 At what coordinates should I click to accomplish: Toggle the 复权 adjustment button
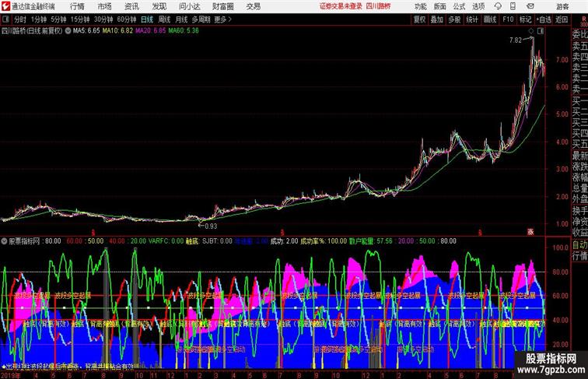pos(420,19)
